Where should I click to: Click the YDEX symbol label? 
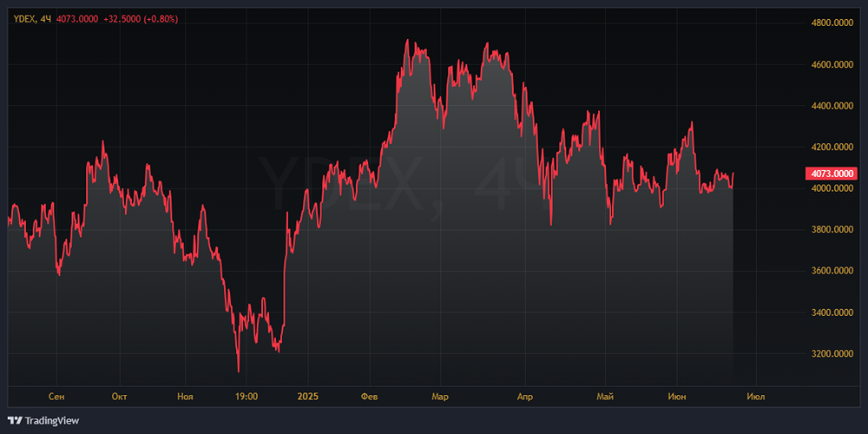(x=23, y=19)
